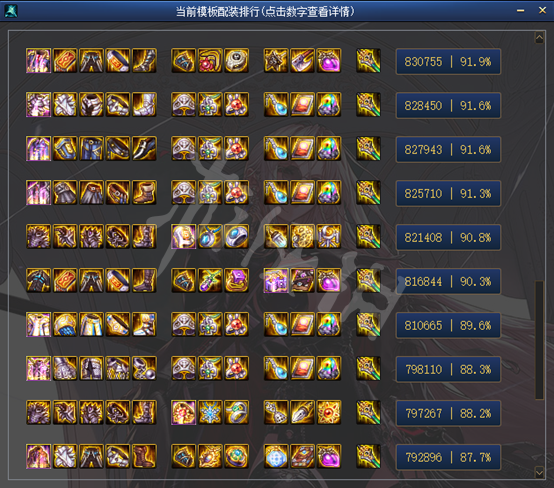This screenshot has width=554, height=488.
Task: Select the rainbow gem icon in second row
Action: click(329, 105)
